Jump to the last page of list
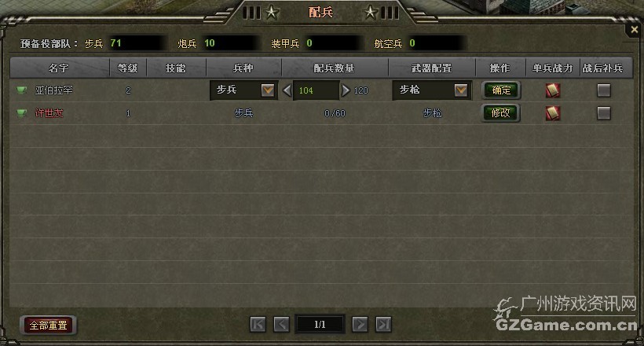The height and width of the screenshot is (346, 644). 383,324
